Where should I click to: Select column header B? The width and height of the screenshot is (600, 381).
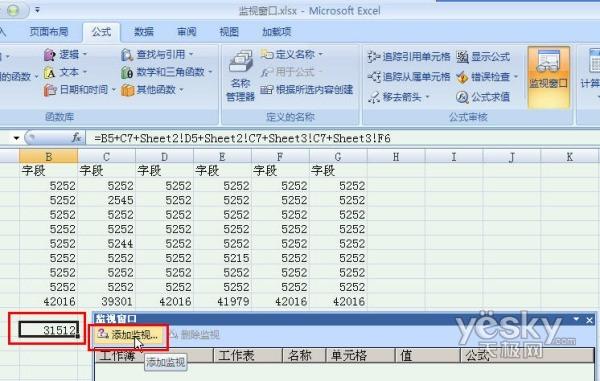(49, 156)
